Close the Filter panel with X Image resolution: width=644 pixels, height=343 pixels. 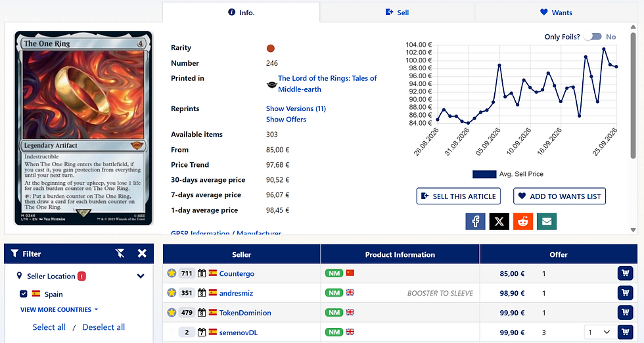(x=142, y=254)
